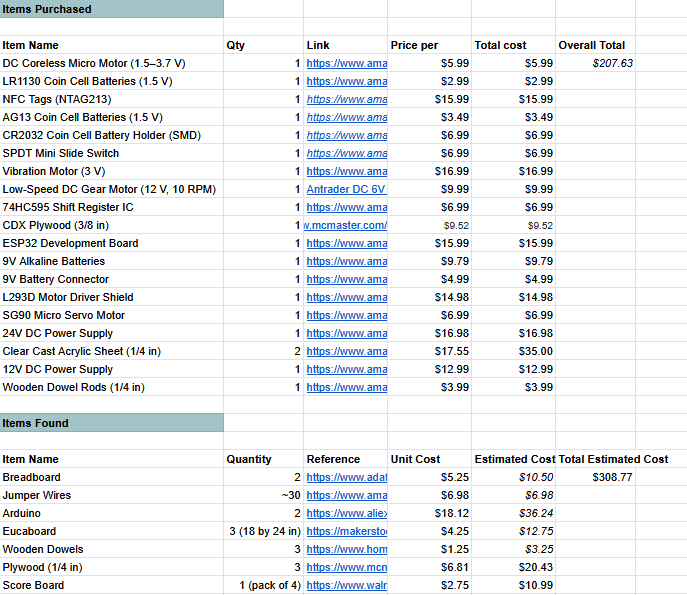This screenshot has height=595, width=687.
Task: Open the SG90 Micro Servo Motor link
Action: point(346,315)
